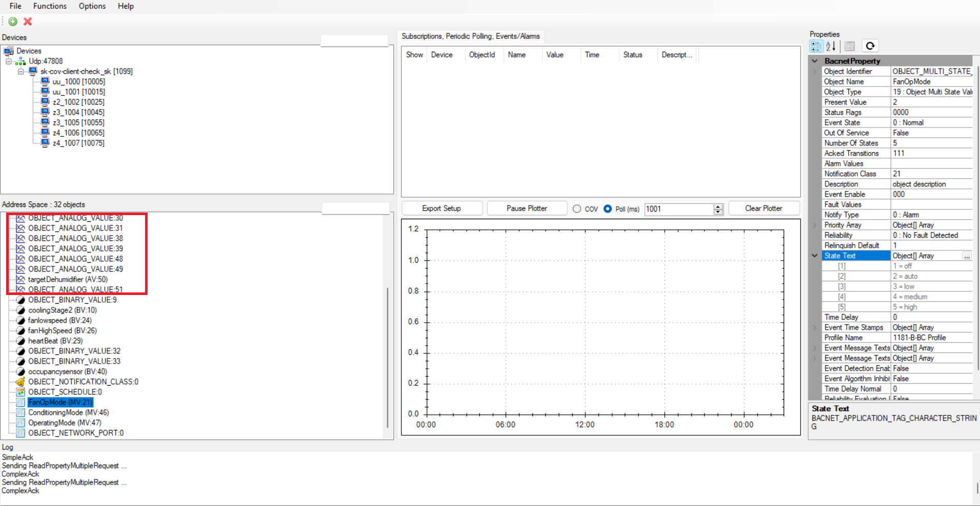980x506 pixels.
Task: Click the icon beside targetDehumidifier (AV:50)
Action: point(21,279)
